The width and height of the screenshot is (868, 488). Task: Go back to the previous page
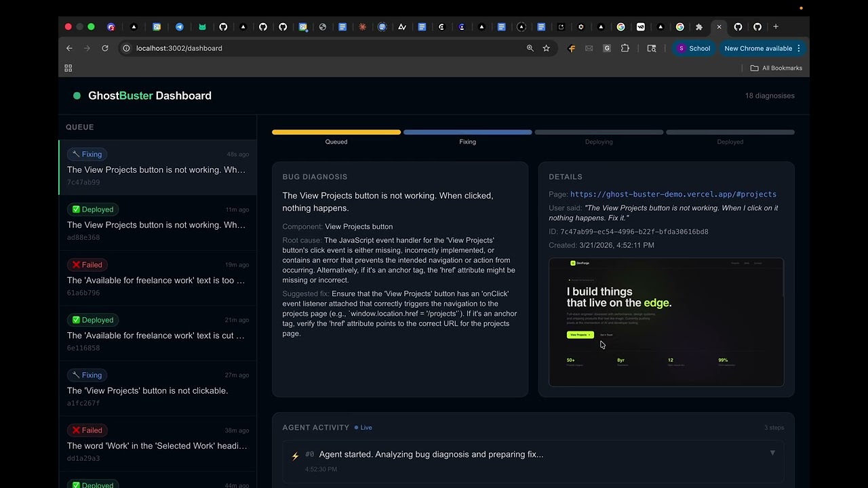[69, 48]
